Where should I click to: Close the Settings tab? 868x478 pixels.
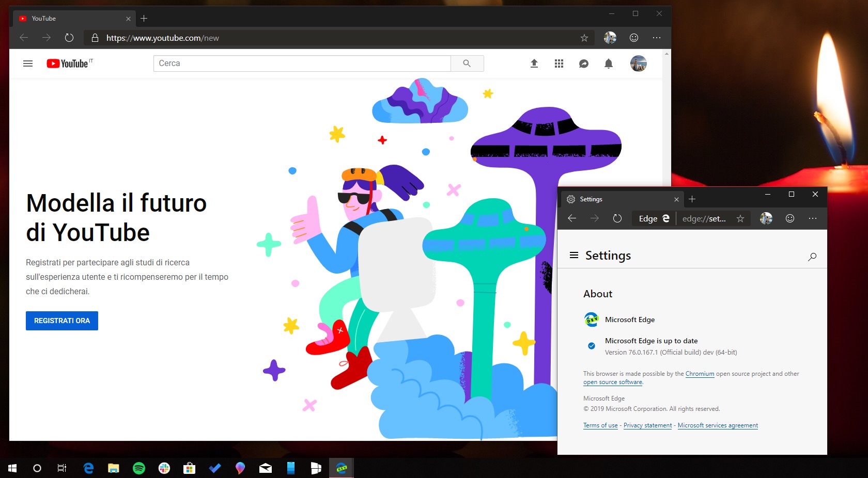pos(676,199)
